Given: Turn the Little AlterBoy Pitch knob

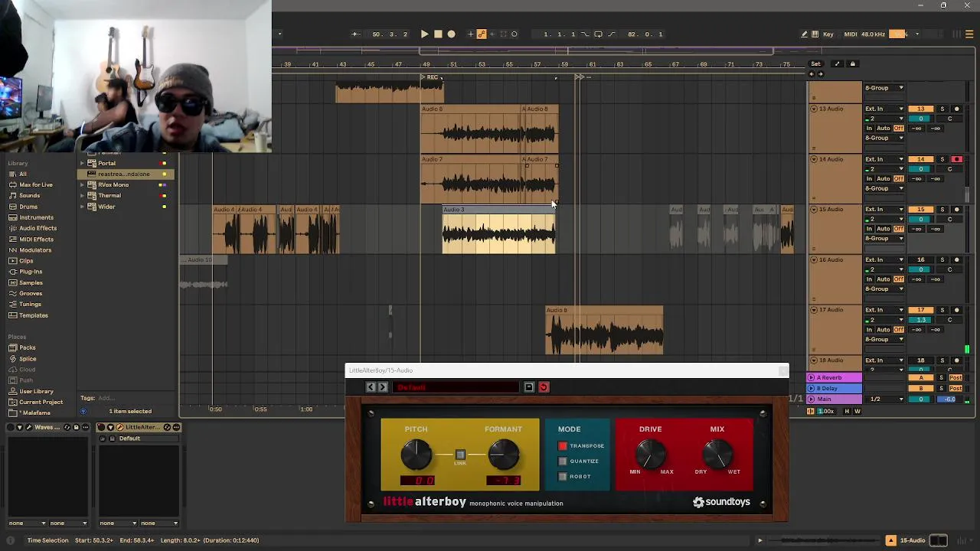Looking at the screenshot, I should 416,455.
